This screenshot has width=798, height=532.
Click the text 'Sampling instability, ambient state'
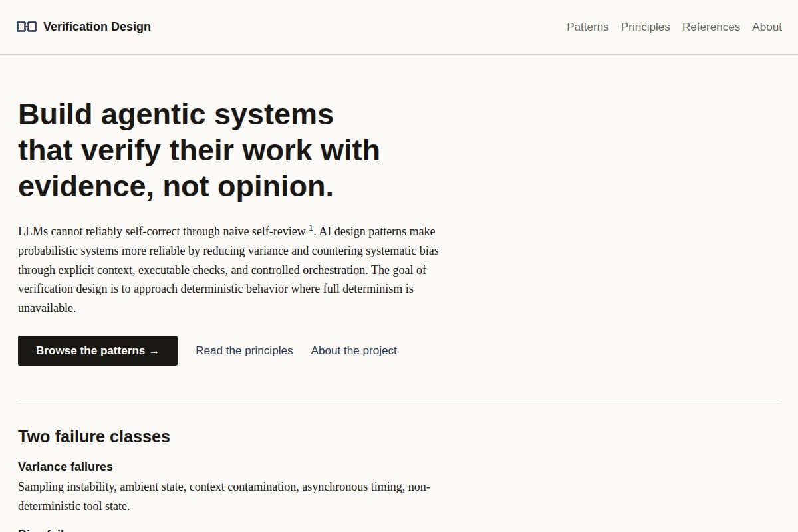pos(100,487)
